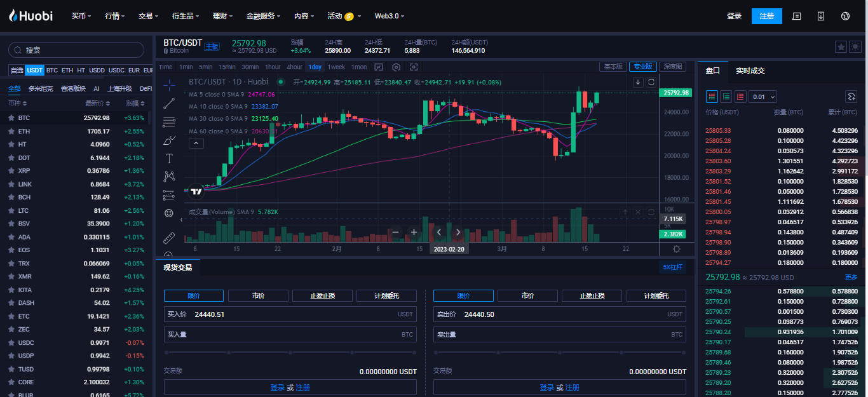Open the globe language selector icon
The width and height of the screenshot is (868, 397).
click(845, 16)
